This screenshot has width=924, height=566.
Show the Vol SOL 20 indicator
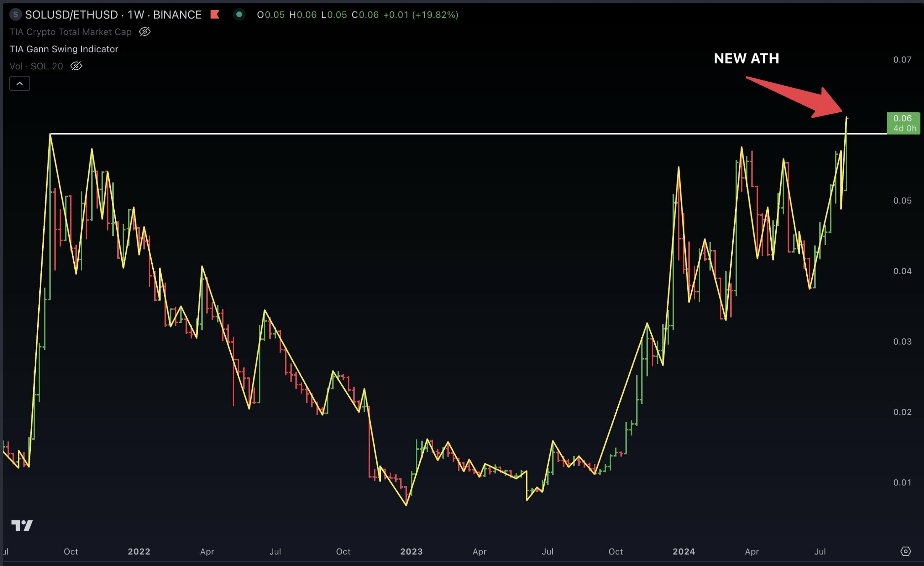(x=76, y=66)
